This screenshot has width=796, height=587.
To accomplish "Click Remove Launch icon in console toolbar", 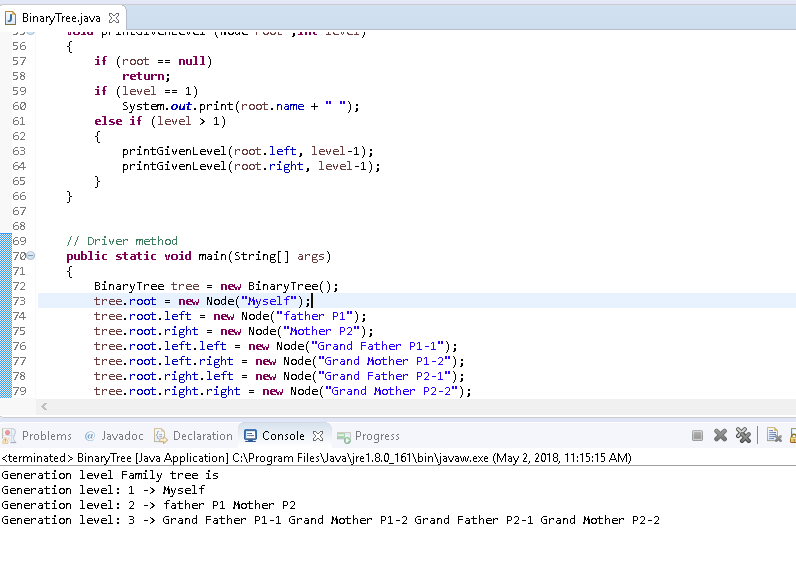I will coord(720,436).
